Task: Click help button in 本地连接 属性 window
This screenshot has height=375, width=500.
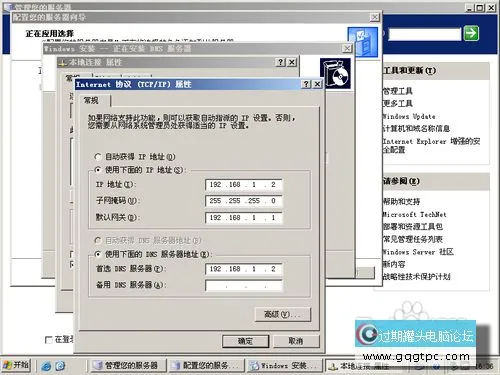Action: point(281,62)
